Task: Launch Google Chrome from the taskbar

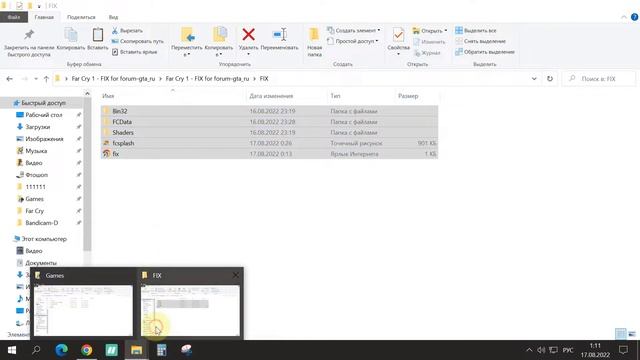Action: pyautogui.click(x=87, y=350)
